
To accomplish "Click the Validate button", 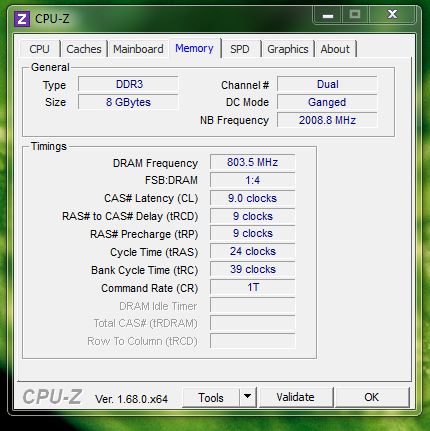I will 295,397.
